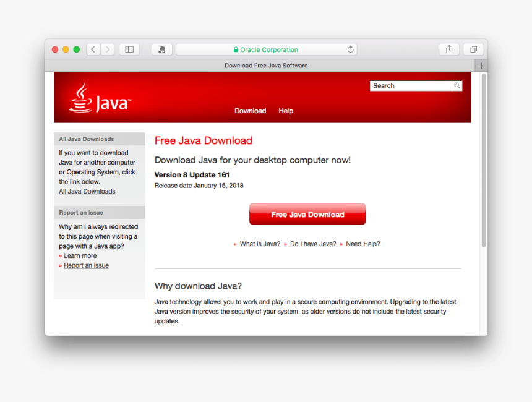Reload the page with the refresh icon

coord(351,49)
